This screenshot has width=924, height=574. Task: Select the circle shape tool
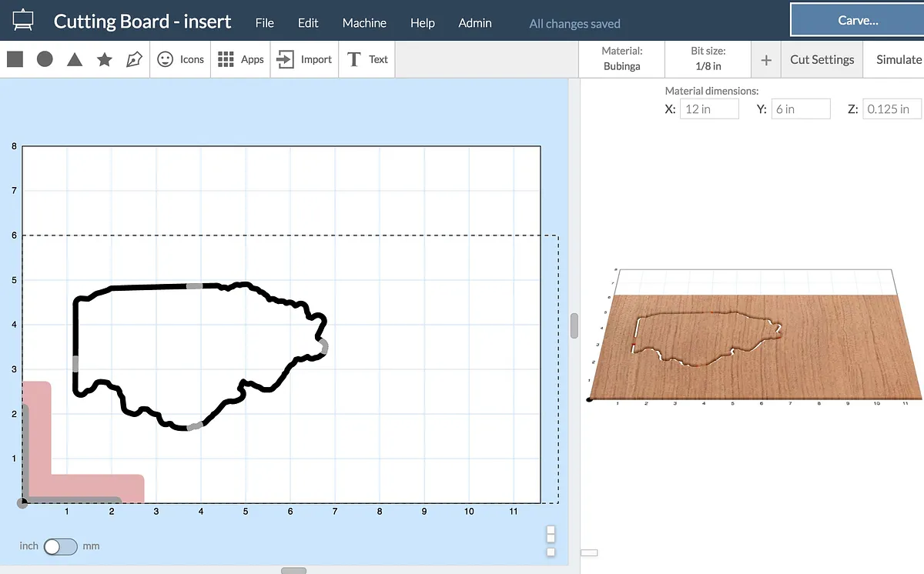45,59
